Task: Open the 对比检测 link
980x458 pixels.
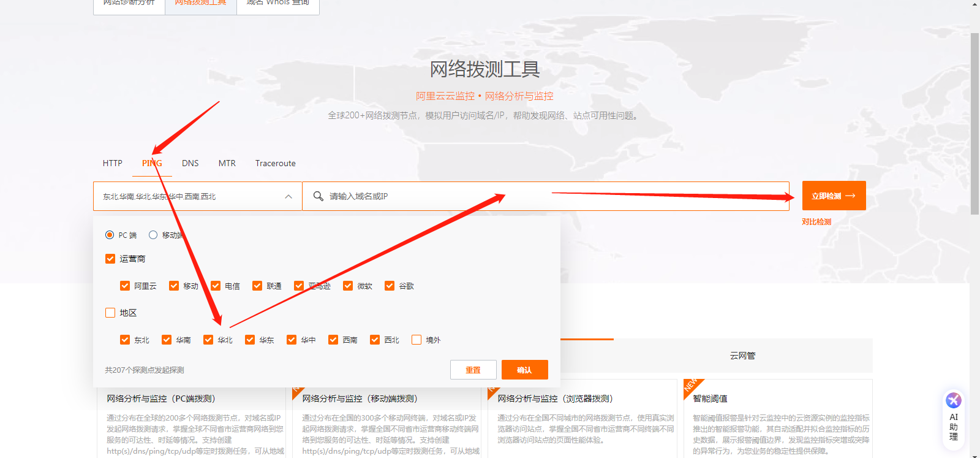Action: click(816, 222)
